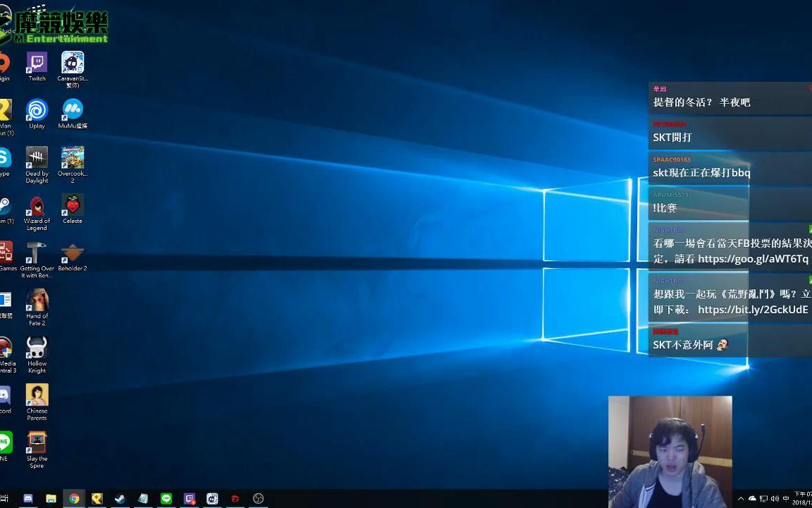Viewport: 812px width, 508px height.
Task: Open the Chinese Parents desktop shortcut
Action: (37, 402)
